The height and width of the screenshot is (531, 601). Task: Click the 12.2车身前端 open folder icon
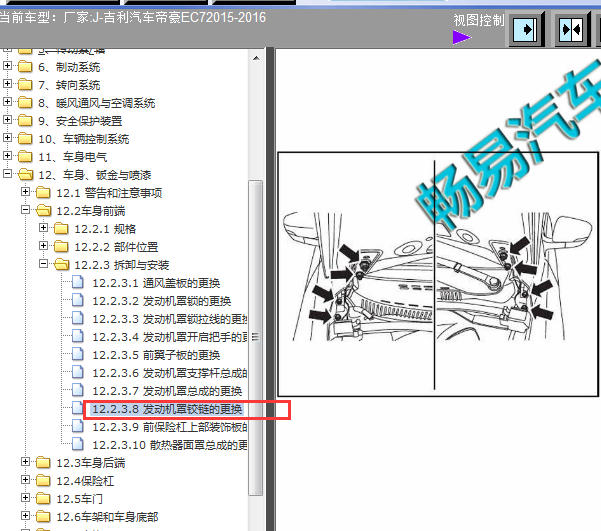tap(44, 210)
